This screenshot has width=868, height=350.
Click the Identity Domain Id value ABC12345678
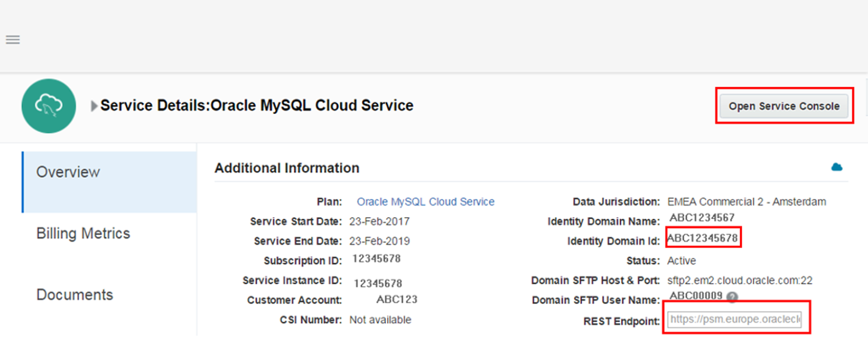(703, 238)
